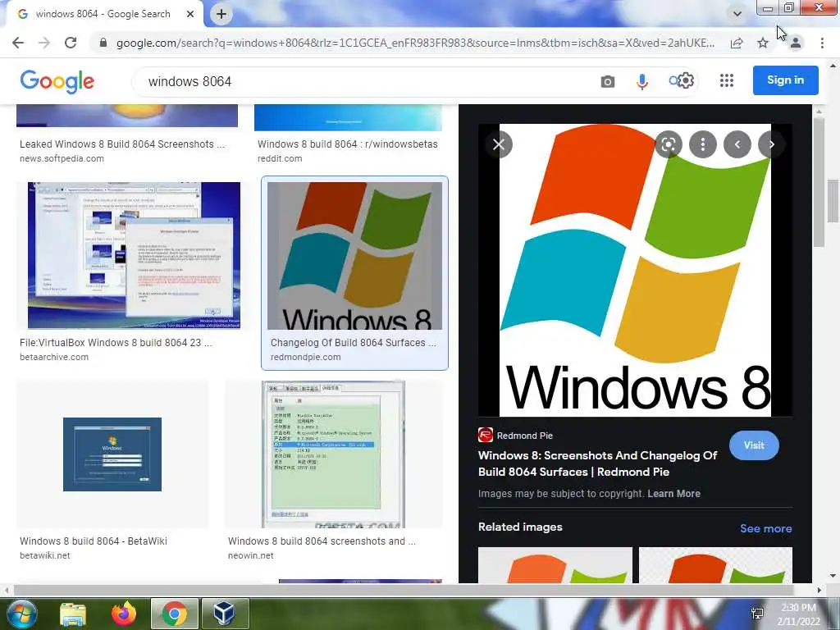
Task: Open the Windows Start menu orb
Action: (x=21, y=614)
